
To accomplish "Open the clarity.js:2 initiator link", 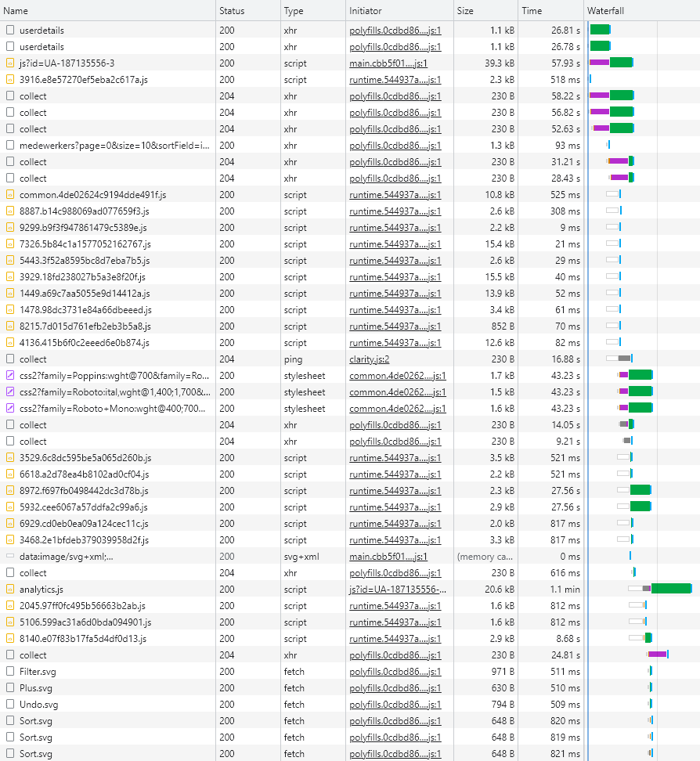I will [x=370, y=359].
